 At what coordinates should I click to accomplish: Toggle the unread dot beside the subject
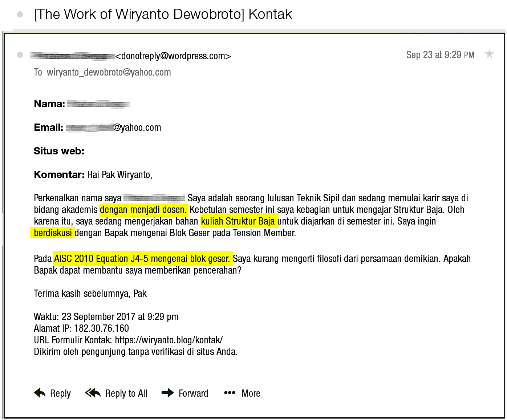pyautogui.click(x=20, y=15)
